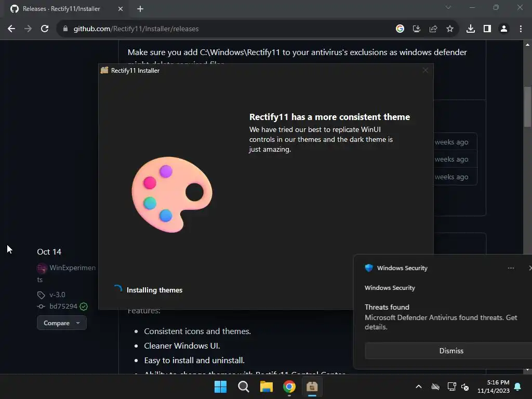This screenshot has width=532, height=399.
Task: Click the Rectify11 has a more consistent theme heading
Action: [x=329, y=117]
